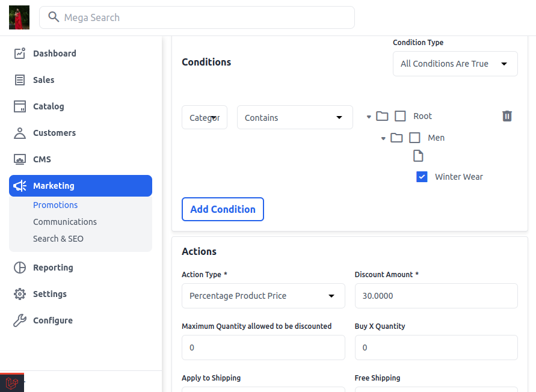Click the Root category label
The height and width of the screenshot is (392, 536).
(x=422, y=116)
